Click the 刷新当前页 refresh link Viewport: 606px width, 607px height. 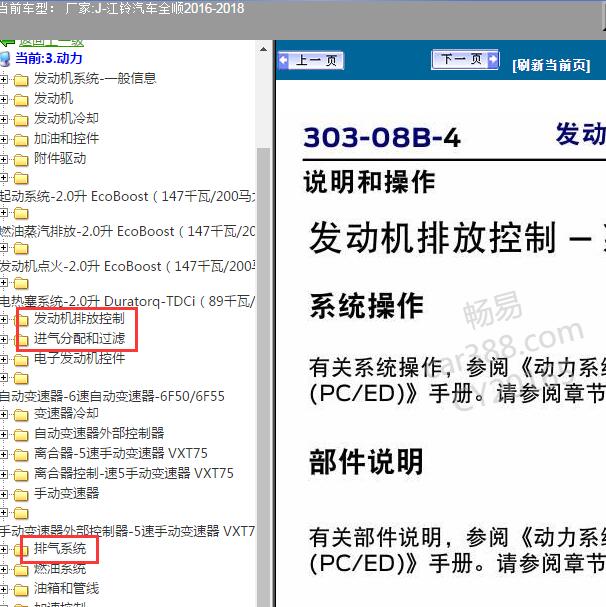coord(551,65)
